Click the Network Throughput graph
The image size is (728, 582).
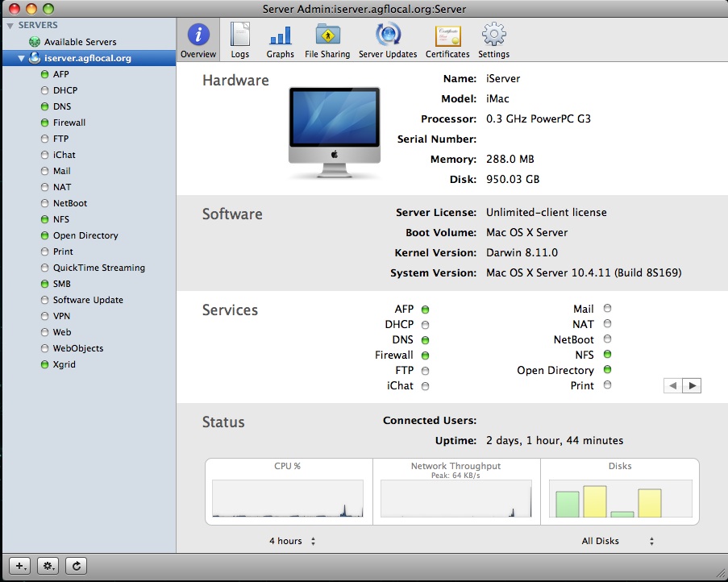coord(456,498)
